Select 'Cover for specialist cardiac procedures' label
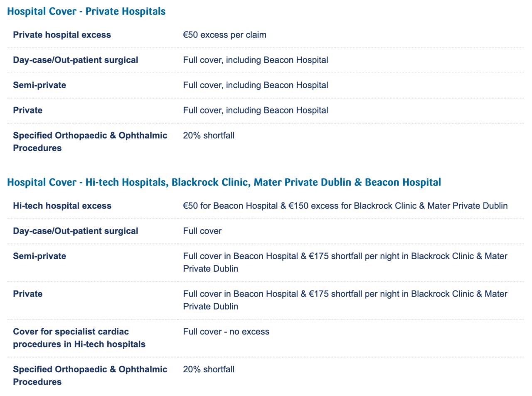This screenshot has height=396, width=532. 79,338
